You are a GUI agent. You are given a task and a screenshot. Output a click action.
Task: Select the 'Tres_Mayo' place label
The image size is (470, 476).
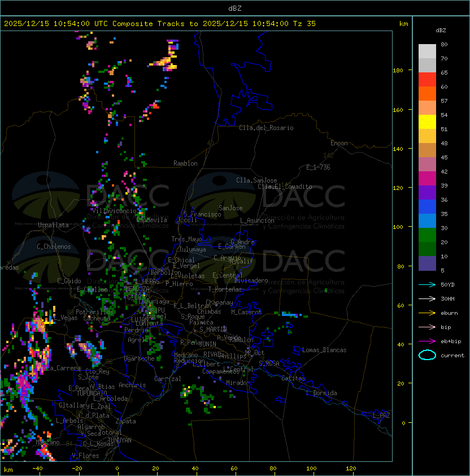click(x=186, y=239)
